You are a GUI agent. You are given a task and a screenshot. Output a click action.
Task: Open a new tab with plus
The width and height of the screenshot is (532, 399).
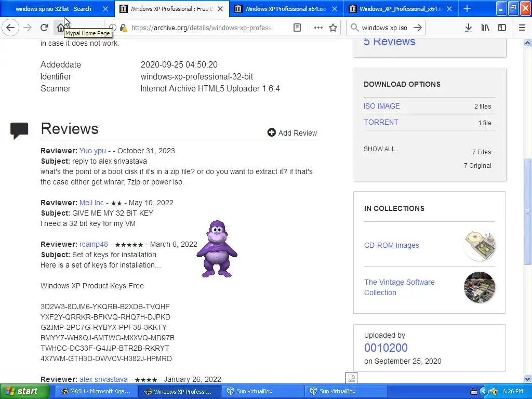pos(467,8)
